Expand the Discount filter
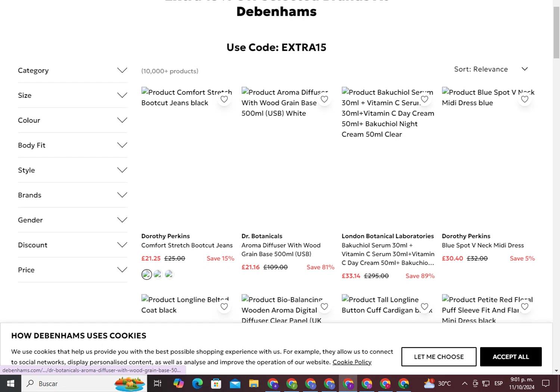Screen dimensions: 560x392 [73, 245]
